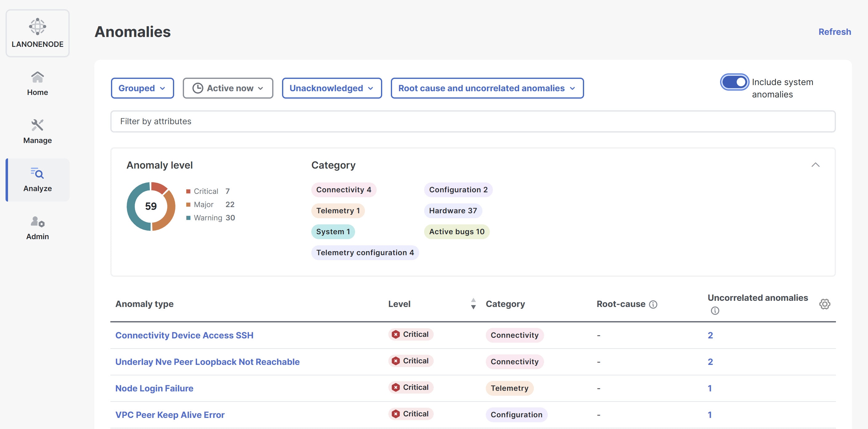Open the Home section icon
The height and width of the screenshot is (429, 868).
coord(37,77)
